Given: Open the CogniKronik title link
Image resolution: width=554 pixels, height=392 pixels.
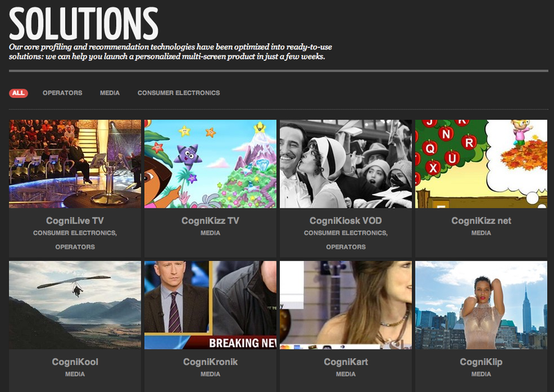Looking at the screenshot, I should click(x=210, y=362).
